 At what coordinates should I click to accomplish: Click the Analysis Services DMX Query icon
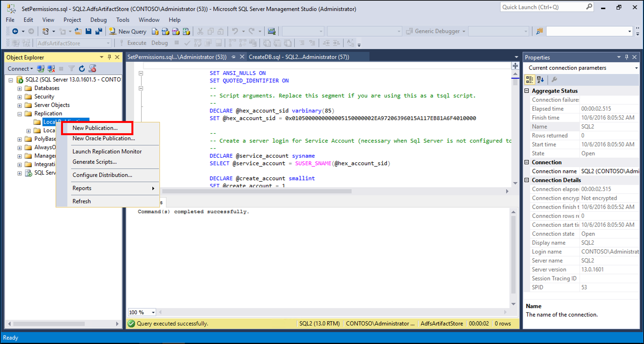176,31
